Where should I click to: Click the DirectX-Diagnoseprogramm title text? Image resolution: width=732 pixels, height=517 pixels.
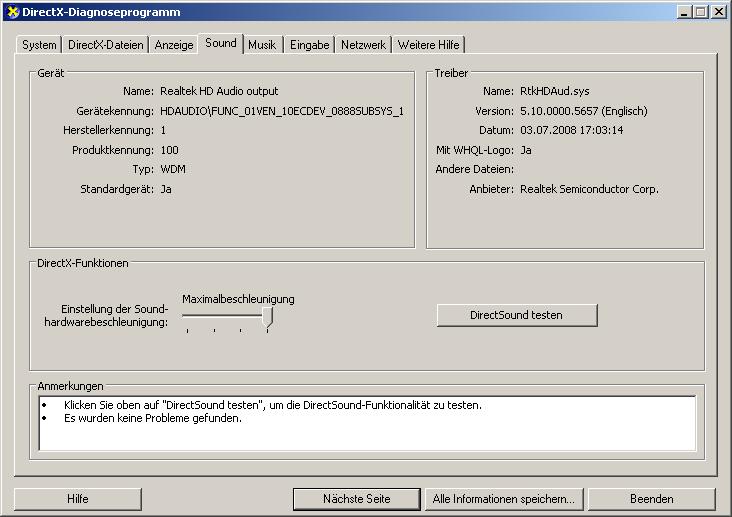[101, 12]
